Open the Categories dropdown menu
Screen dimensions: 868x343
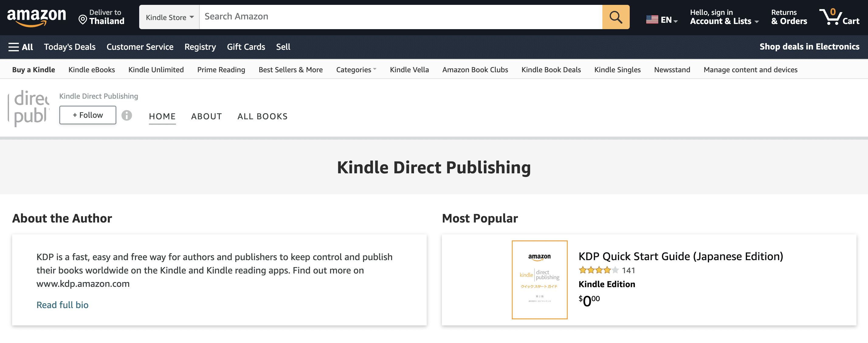356,70
